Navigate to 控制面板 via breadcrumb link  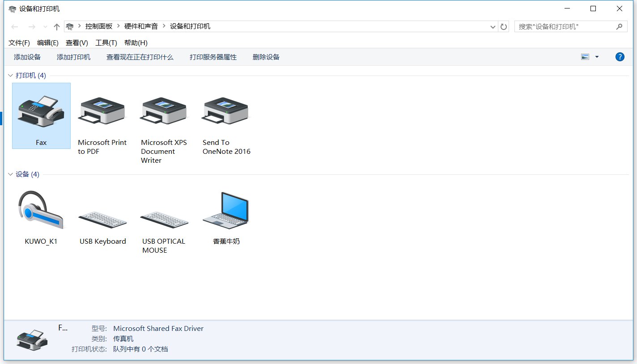pyautogui.click(x=98, y=26)
